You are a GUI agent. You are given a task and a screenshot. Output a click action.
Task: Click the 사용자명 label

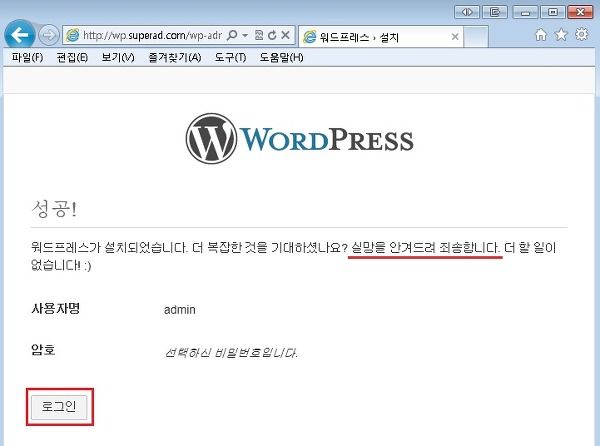[x=55, y=308]
